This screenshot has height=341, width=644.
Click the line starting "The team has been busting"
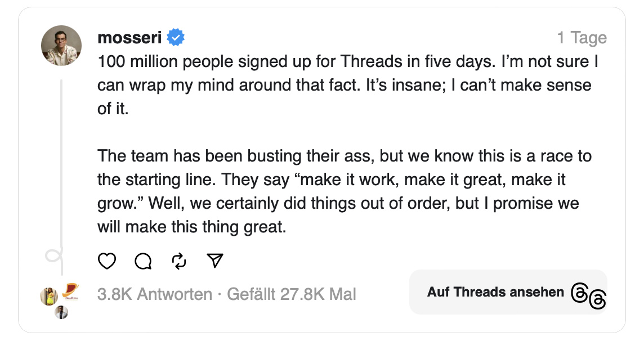click(344, 156)
